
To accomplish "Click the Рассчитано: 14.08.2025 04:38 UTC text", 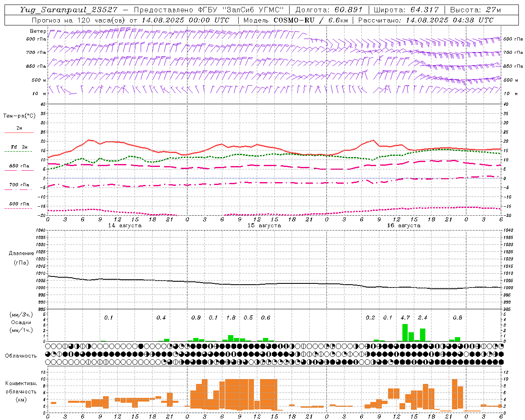I will click(x=426, y=20).
